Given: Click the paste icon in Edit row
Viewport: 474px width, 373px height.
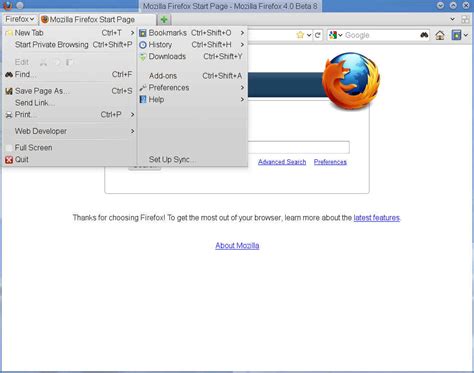Looking at the screenshot, I should click(x=69, y=62).
